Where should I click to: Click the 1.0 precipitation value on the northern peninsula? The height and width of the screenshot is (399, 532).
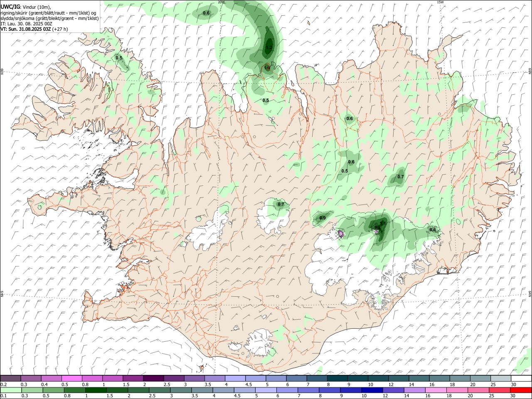point(267,67)
